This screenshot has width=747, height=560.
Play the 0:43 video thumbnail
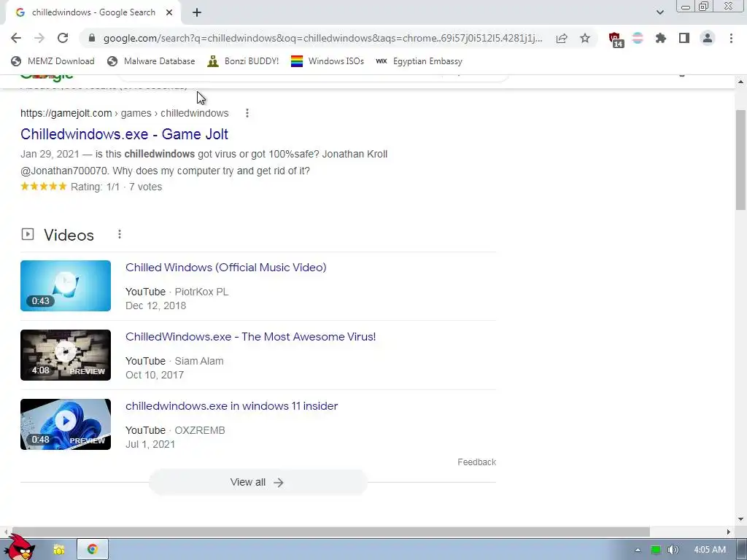point(66,286)
